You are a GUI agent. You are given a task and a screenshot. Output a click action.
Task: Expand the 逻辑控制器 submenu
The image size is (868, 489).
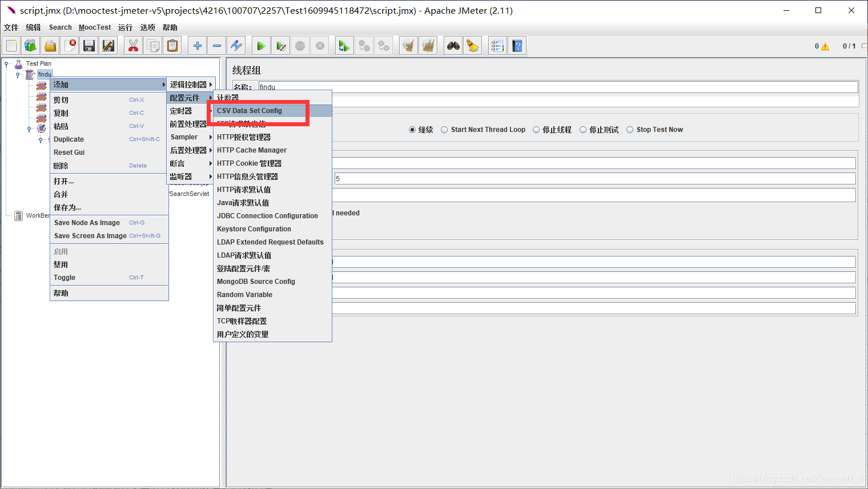[191, 85]
